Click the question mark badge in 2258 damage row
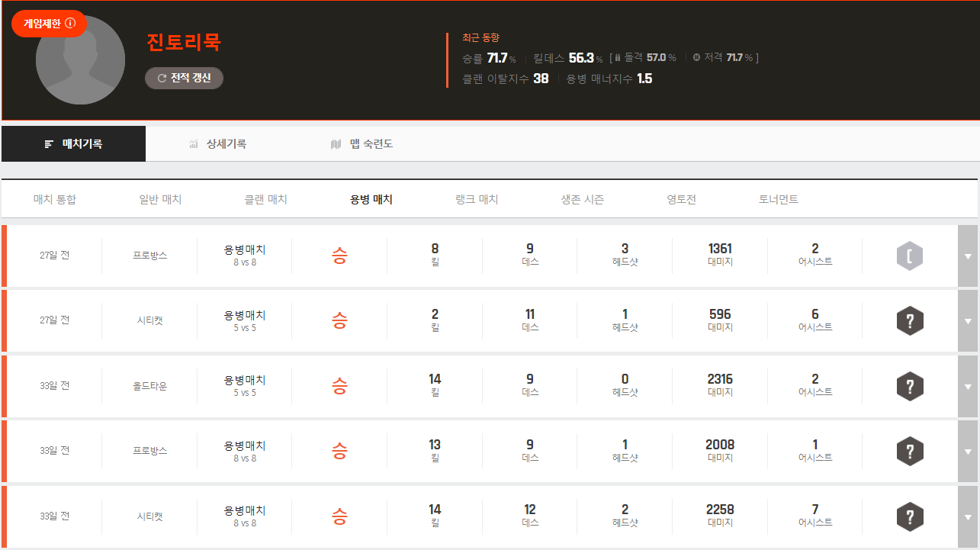The image size is (980, 550). coord(910,516)
